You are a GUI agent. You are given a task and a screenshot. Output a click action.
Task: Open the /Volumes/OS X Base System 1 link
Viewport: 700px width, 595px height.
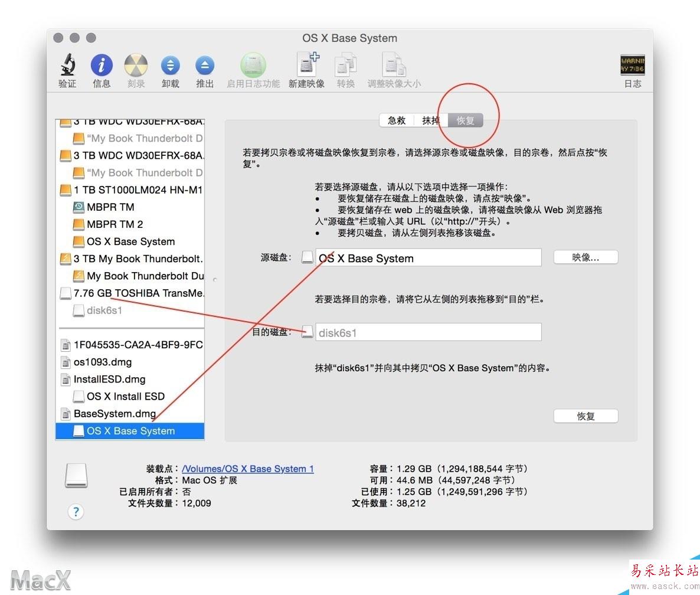[248, 469]
